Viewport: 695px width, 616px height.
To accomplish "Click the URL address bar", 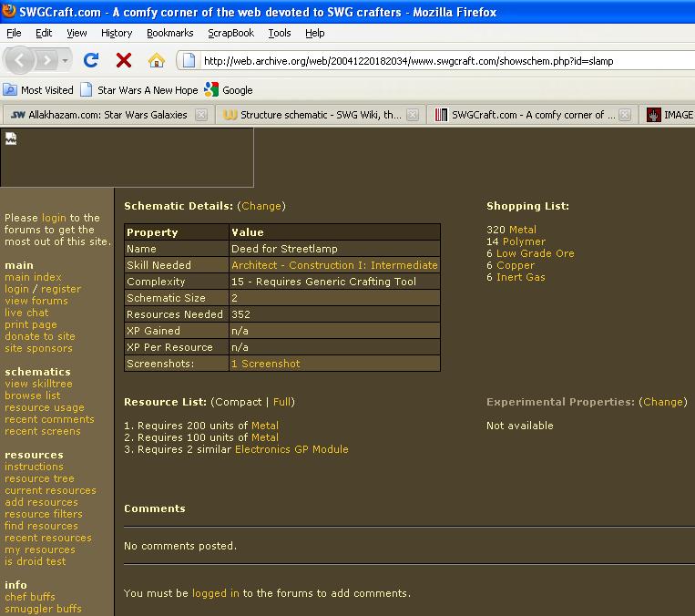I will pos(437,61).
